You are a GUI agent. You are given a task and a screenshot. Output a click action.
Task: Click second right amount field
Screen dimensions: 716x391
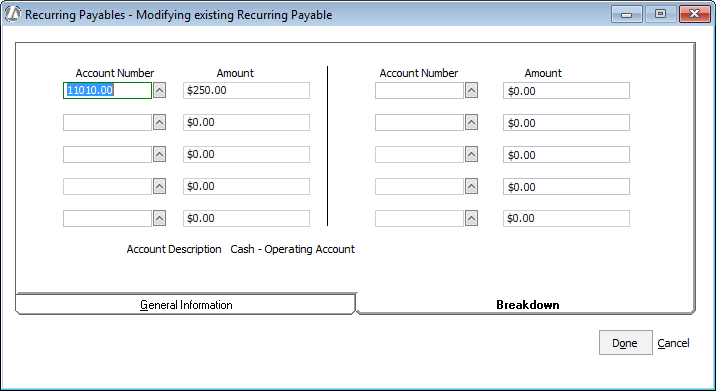tap(566, 122)
